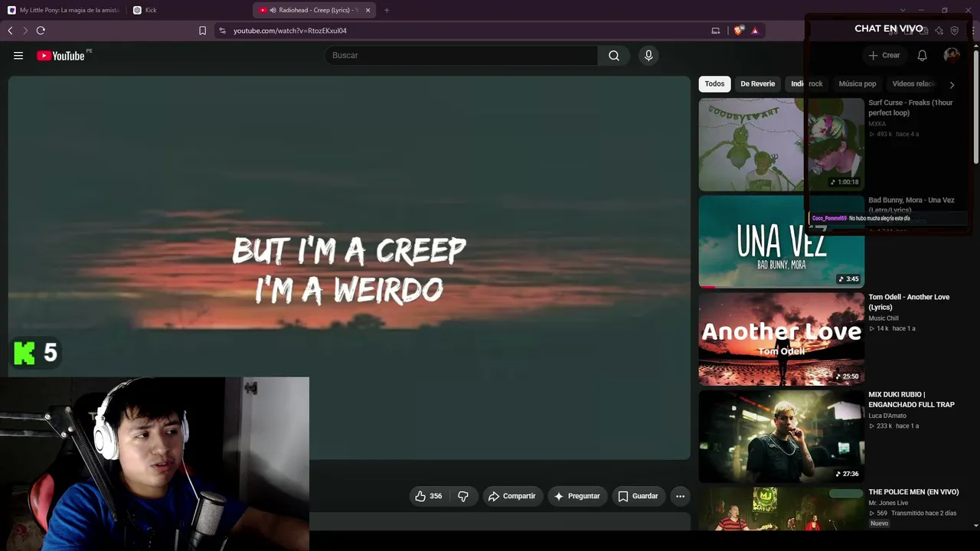Open Brave Shields lion icon
The width and height of the screenshot is (980, 551).
pyautogui.click(x=738, y=31)
